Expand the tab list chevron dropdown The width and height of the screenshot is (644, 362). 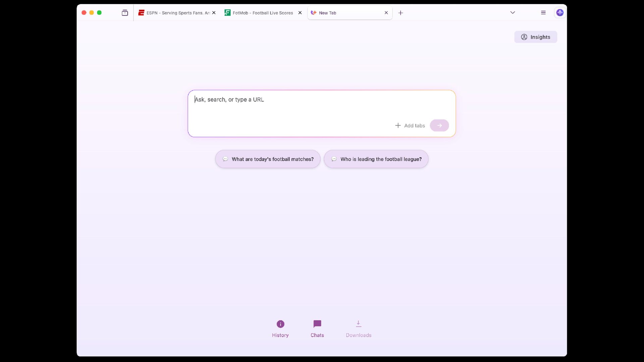tap(513, 13)
